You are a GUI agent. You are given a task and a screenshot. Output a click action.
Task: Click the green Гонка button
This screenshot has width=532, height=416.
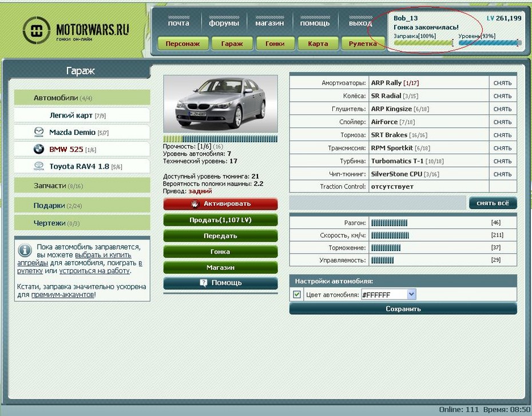pyautogui.click(x=221, y=251)
